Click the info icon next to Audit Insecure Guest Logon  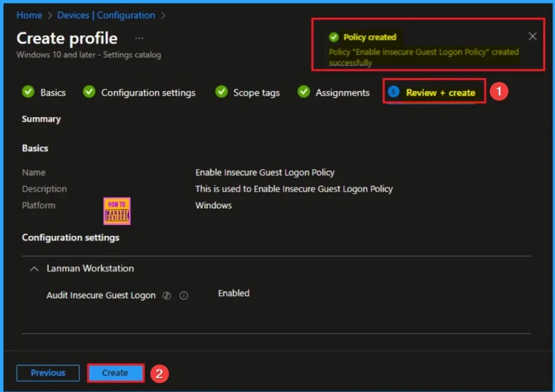(x=184, y=295)
